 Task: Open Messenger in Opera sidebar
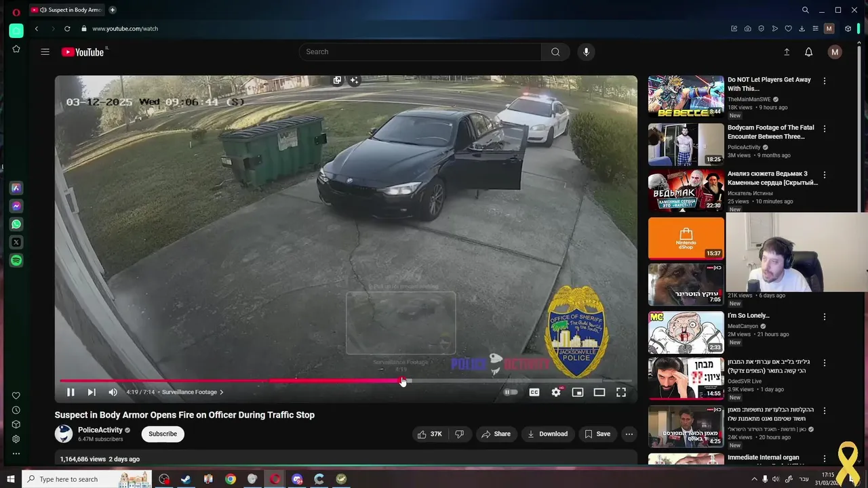[16, 206]
